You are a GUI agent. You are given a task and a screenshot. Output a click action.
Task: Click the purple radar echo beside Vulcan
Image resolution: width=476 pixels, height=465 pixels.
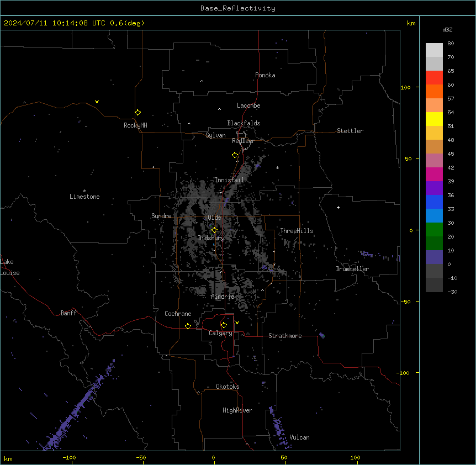click(279, 428)
